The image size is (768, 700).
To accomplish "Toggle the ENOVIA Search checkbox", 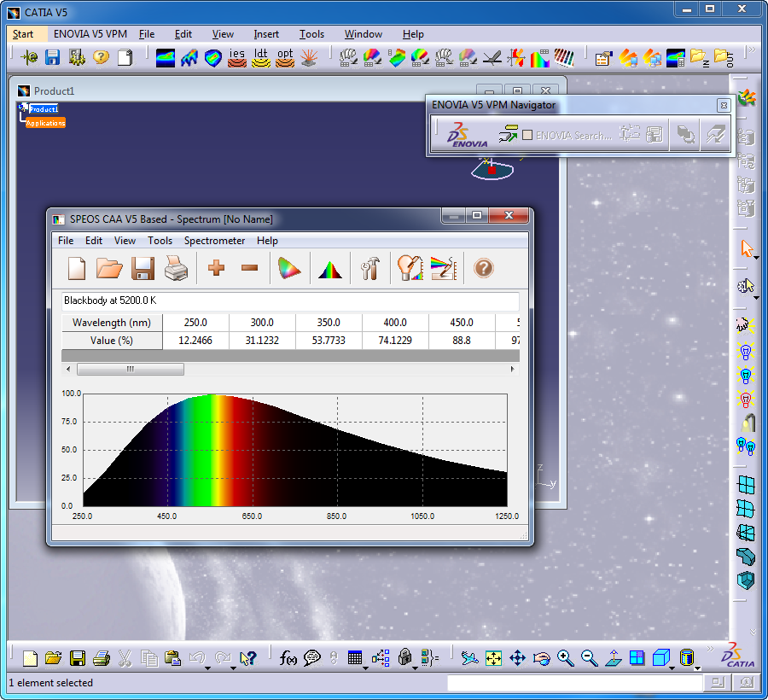I will point(527,135).
